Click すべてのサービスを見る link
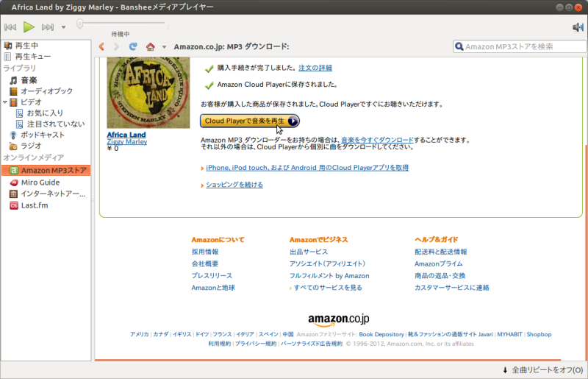The width and height of the screenshot is (588, 379). tap(328, 288)
